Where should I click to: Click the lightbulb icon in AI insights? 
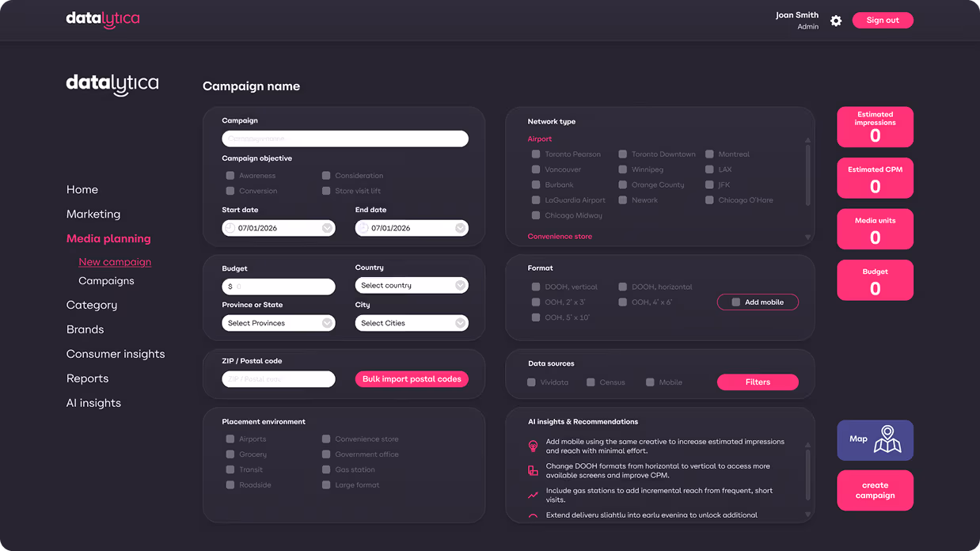click(533, 446)
